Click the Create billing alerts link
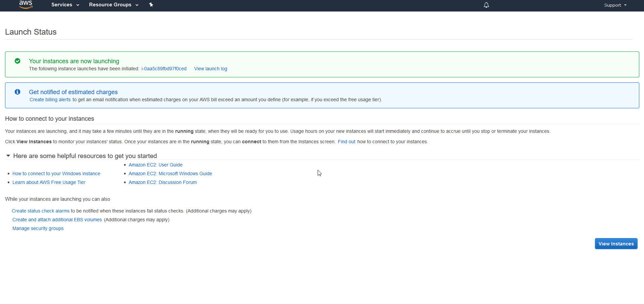 tap(50, 100)
